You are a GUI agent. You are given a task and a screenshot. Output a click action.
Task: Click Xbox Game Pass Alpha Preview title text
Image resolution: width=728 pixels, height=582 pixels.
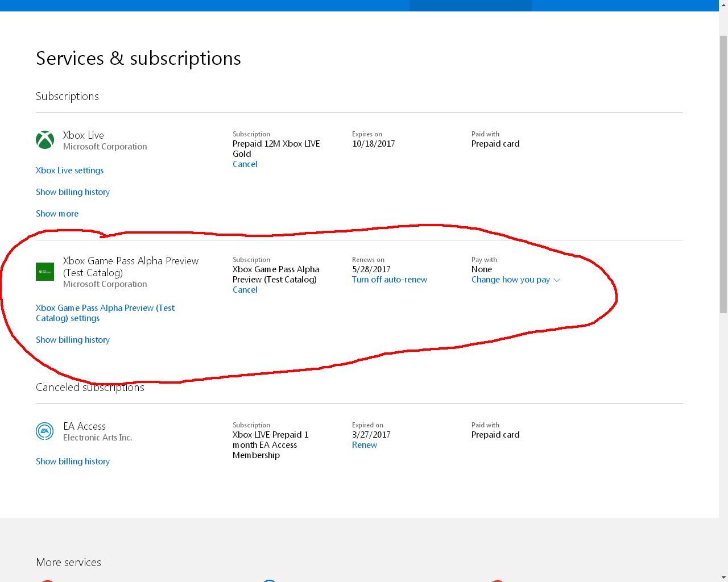click(x=131, y=266)
